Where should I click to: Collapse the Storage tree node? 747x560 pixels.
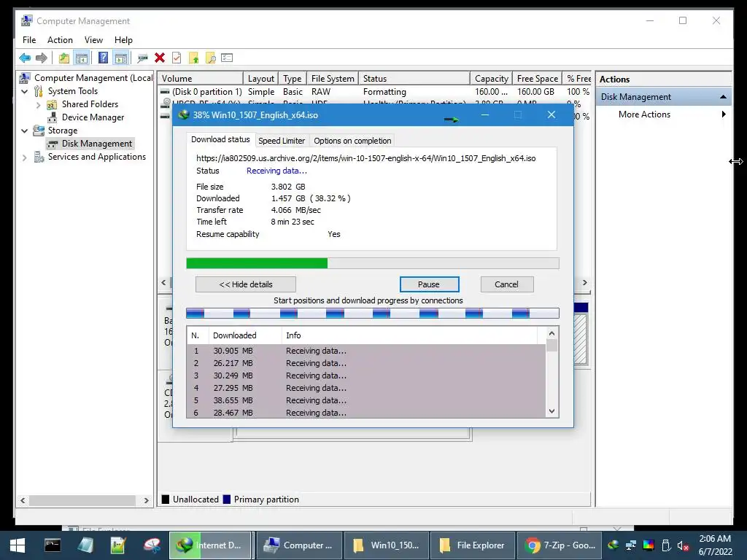[25, 131]
